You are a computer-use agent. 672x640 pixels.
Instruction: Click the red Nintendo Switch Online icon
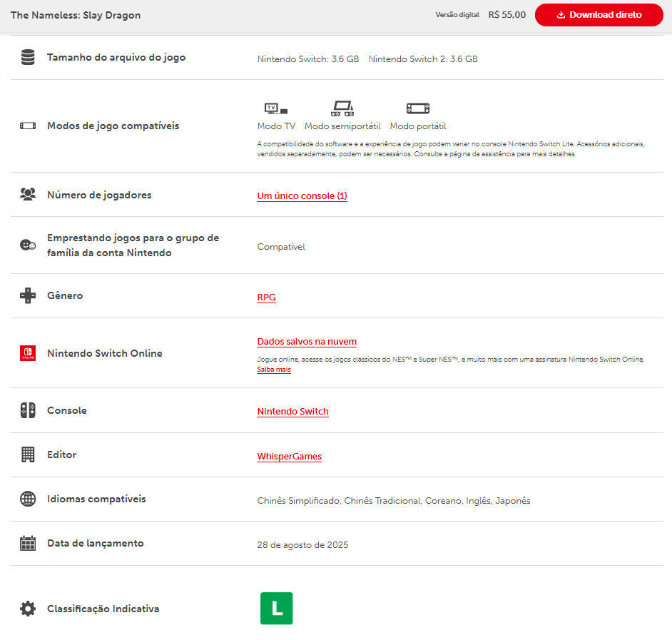coord(28,353)
